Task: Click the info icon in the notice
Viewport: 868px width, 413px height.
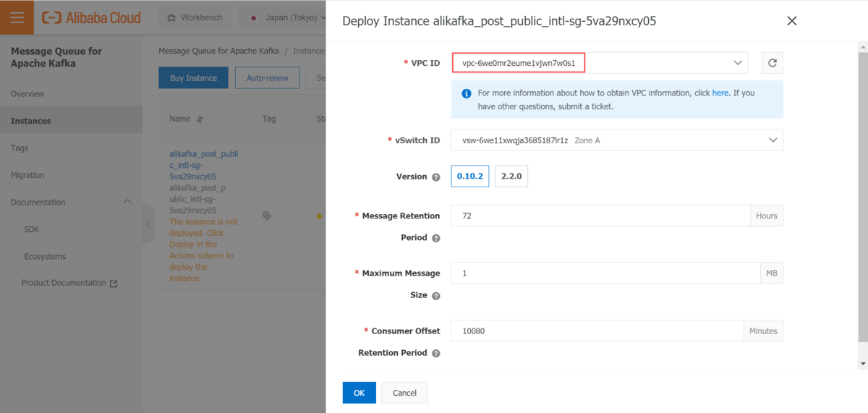Action: (x=467, y=93)
